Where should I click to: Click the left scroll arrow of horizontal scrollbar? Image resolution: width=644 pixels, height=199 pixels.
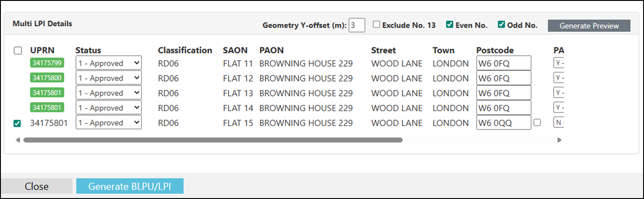(x=18, y=140)
